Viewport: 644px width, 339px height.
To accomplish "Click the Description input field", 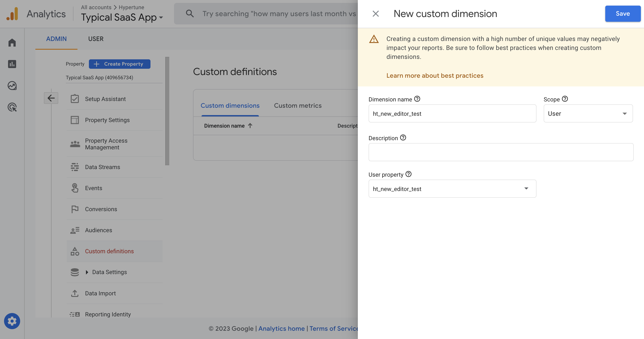I will (501, 152).
